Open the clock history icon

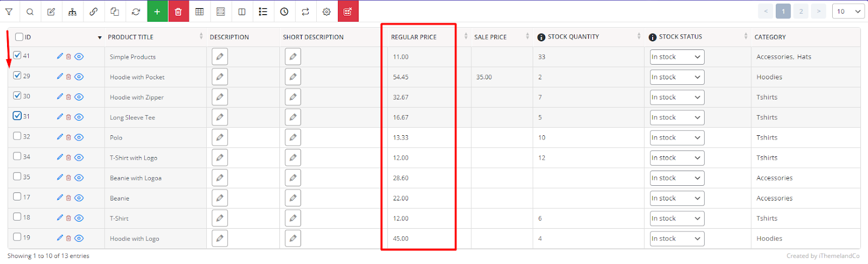pyautogui.click(x=284, y=11)
